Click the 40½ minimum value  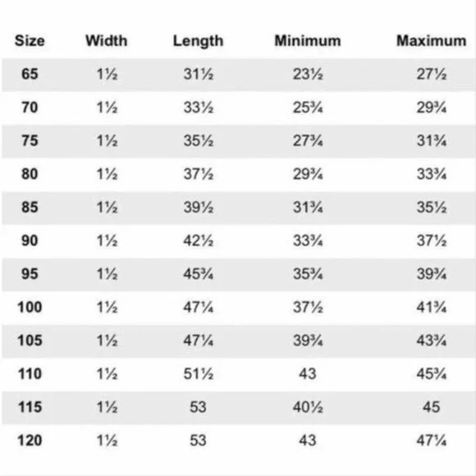[x=308, y=407]
